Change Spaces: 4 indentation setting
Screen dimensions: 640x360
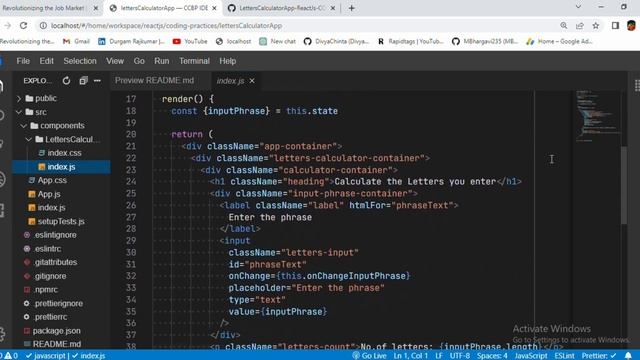(x=492, y=356)
